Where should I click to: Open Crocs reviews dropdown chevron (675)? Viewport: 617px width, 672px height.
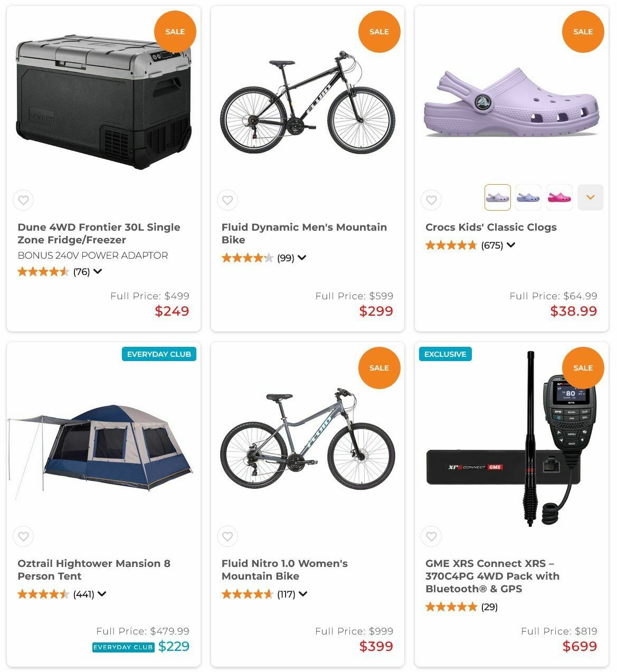tap(511, 245)
